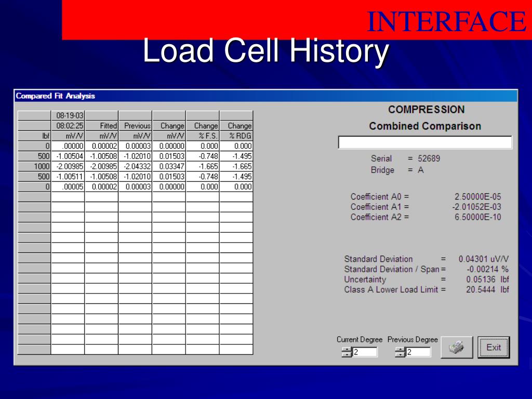Click the Previous Degree label
532x399 pixels.
point(413,340)
